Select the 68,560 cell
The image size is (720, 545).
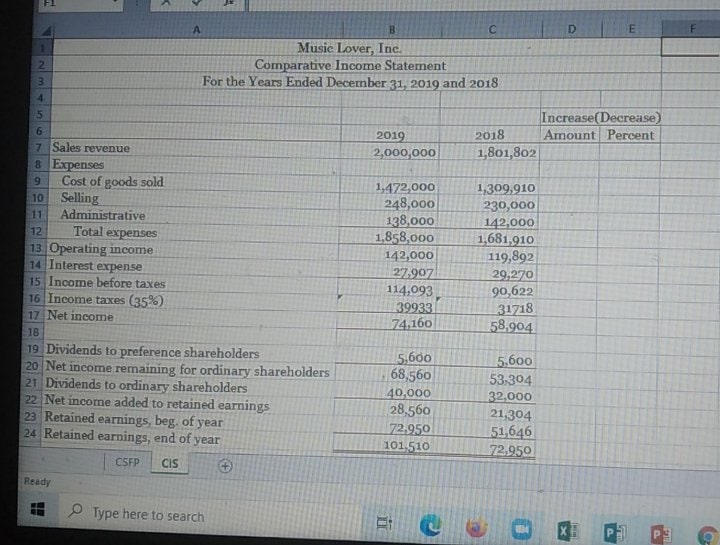[x=411, y=375]
